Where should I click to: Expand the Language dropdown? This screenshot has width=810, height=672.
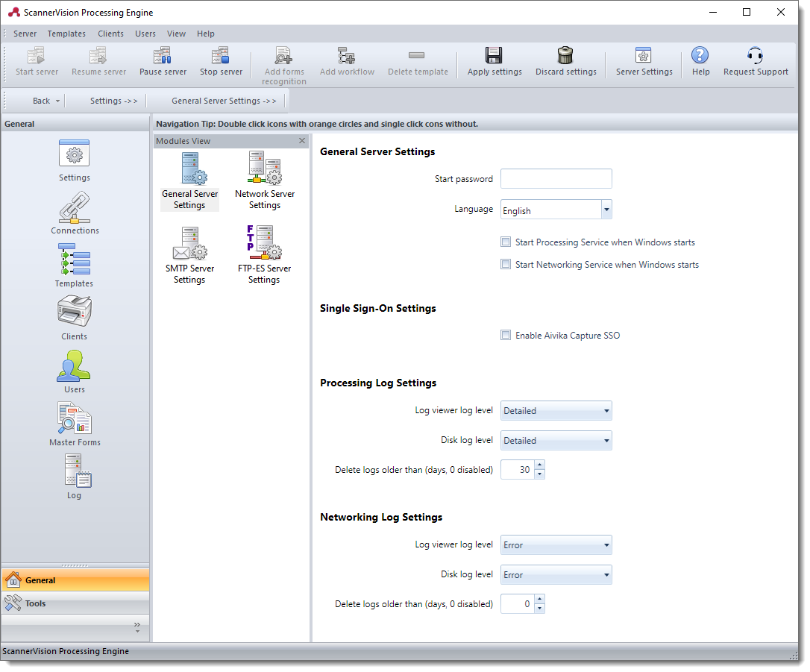606,210
